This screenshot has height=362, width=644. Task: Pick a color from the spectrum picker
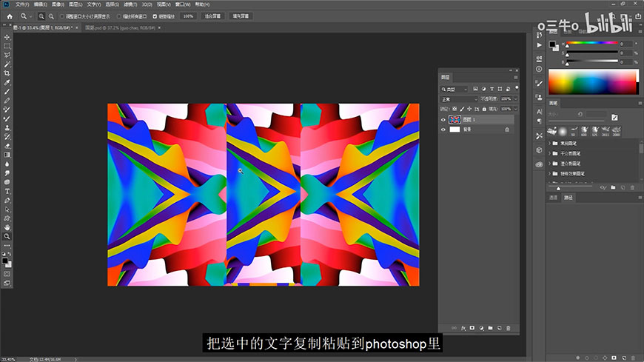tap(592, 81)
